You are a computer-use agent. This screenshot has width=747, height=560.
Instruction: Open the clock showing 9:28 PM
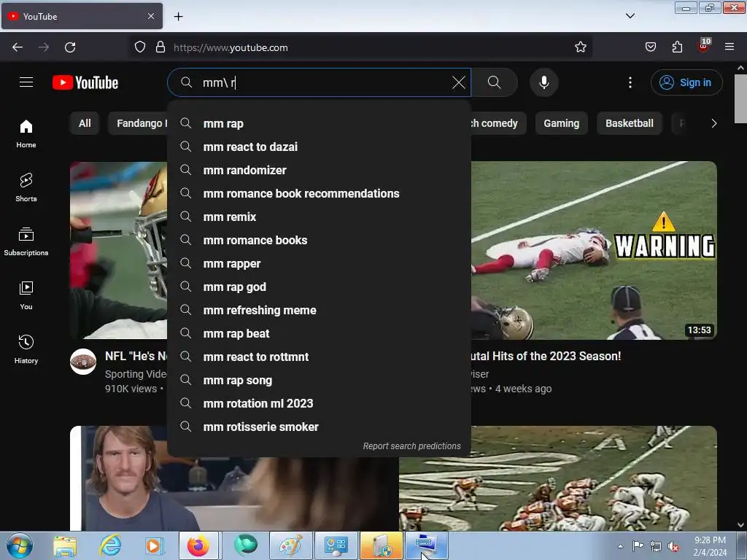pos(710,545)
